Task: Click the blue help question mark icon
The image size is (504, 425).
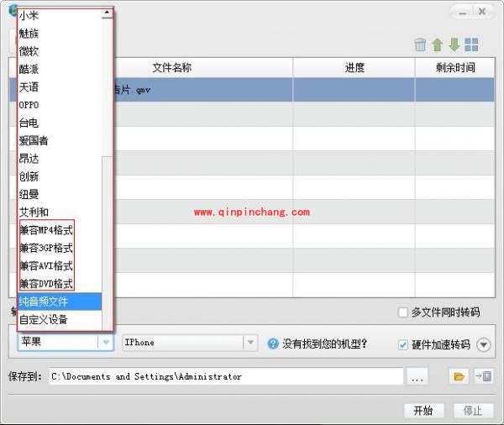Action: pyautogui.click(x=273, y=344)
